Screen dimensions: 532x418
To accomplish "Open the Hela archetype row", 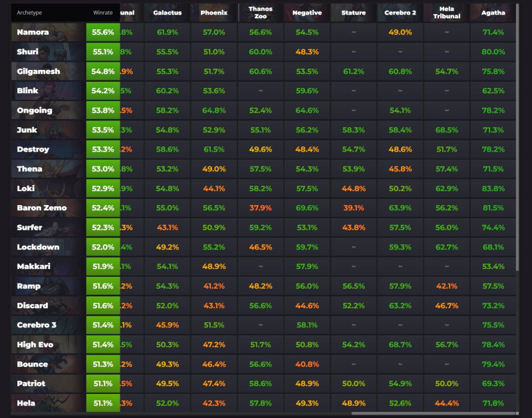I will pyautogui.click(x=48, y=403).
